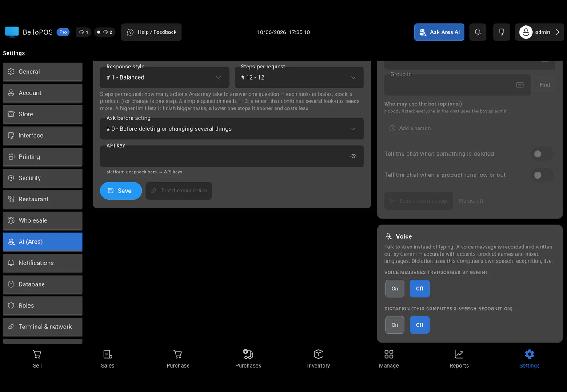Open the Response style dropdown

pos(164,77)
